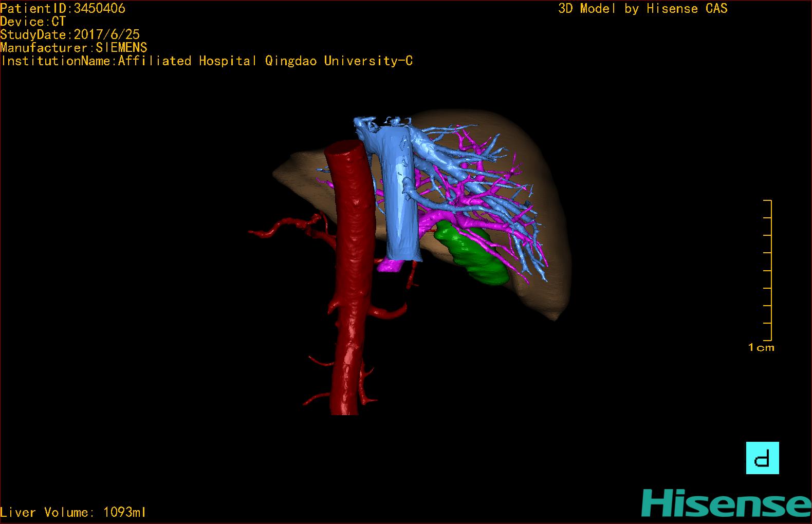
Task: Click the cyan 'd' panel marker
Action: point(762,458)
